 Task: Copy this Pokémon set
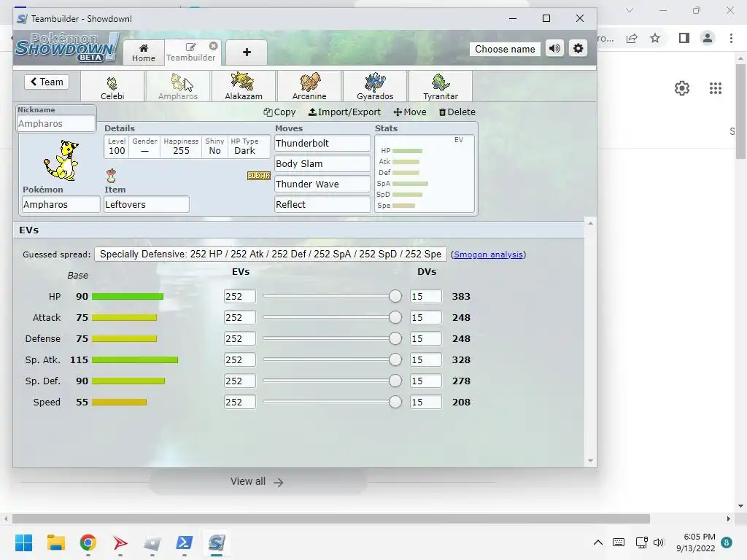(x=279, y=112)
